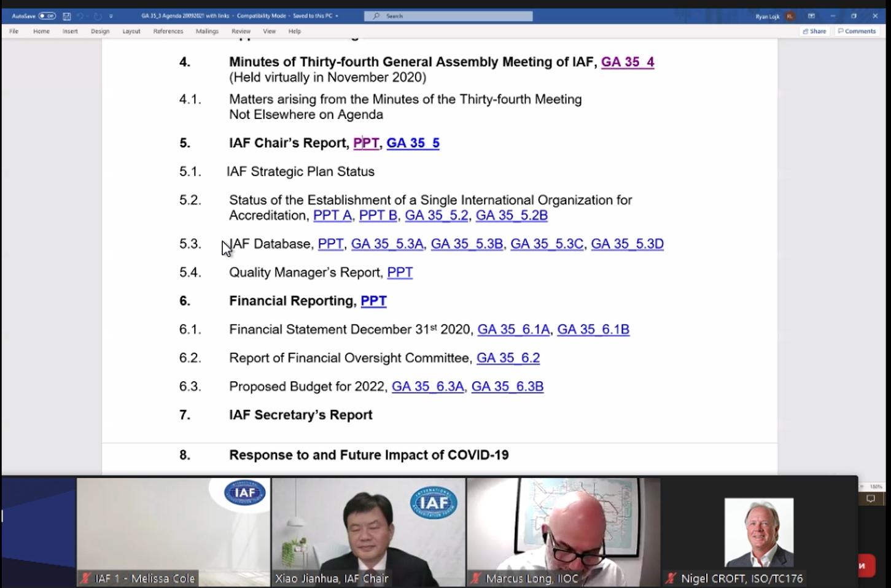Click the Comments button

coord(857,31)
